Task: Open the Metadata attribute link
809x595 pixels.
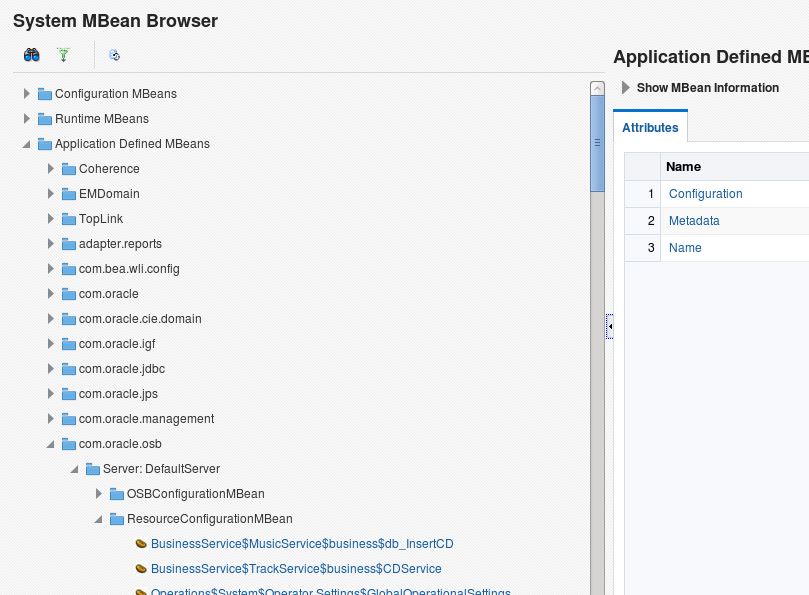Action: coord(694,221)
